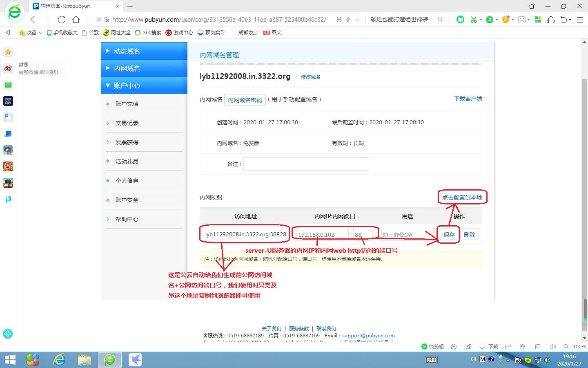Click the shopping rebate shield icon
Viewport: 588px width, 368px height.
click(506, 19)
